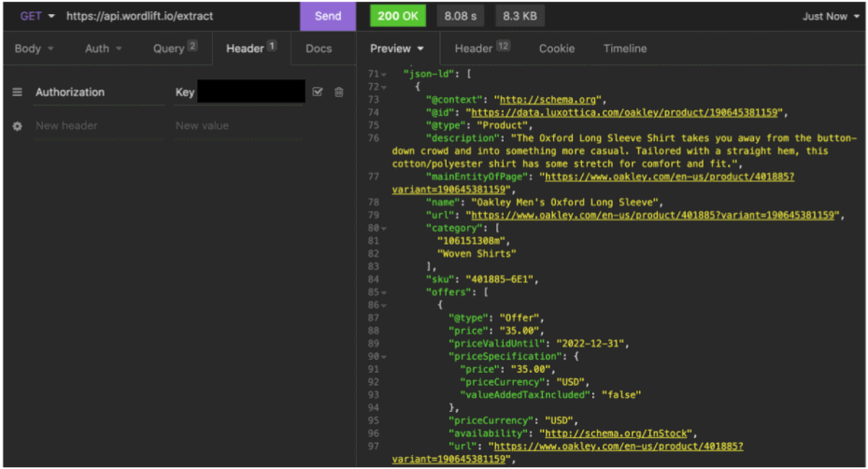Add a name in New header field
Screen dimensions: 868x469
99,126
